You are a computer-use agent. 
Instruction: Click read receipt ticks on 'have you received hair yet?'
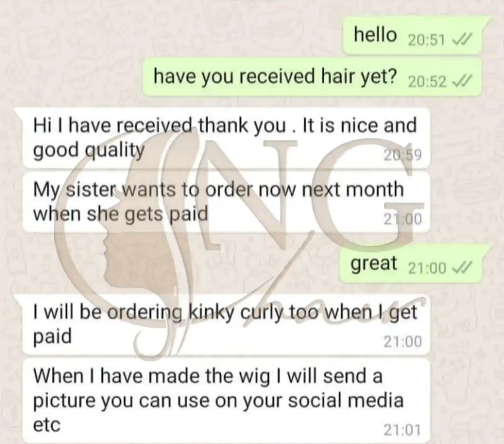[462, 81]
